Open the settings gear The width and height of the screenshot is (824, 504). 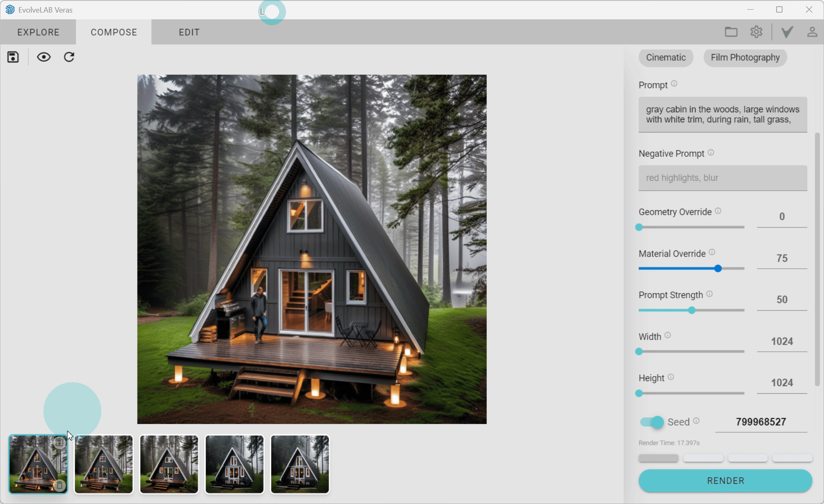pyautogui.click(x=756, y=31)
